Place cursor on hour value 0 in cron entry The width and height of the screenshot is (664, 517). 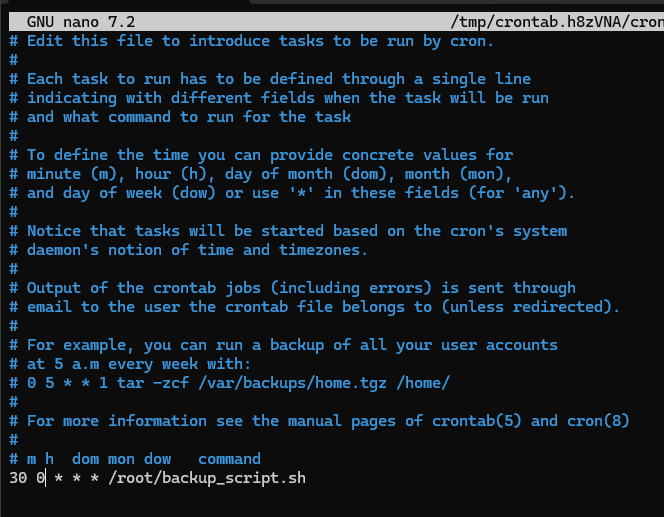pos(41,478)
